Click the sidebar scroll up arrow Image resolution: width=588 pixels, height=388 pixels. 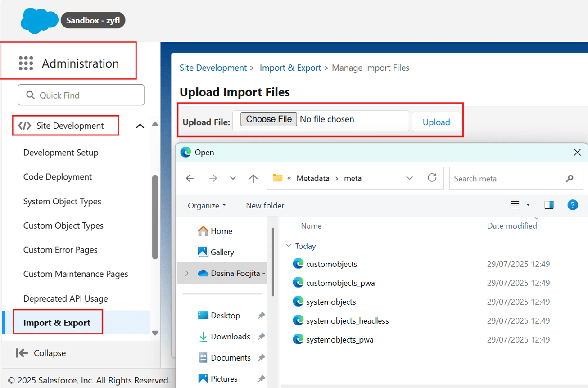155,124
